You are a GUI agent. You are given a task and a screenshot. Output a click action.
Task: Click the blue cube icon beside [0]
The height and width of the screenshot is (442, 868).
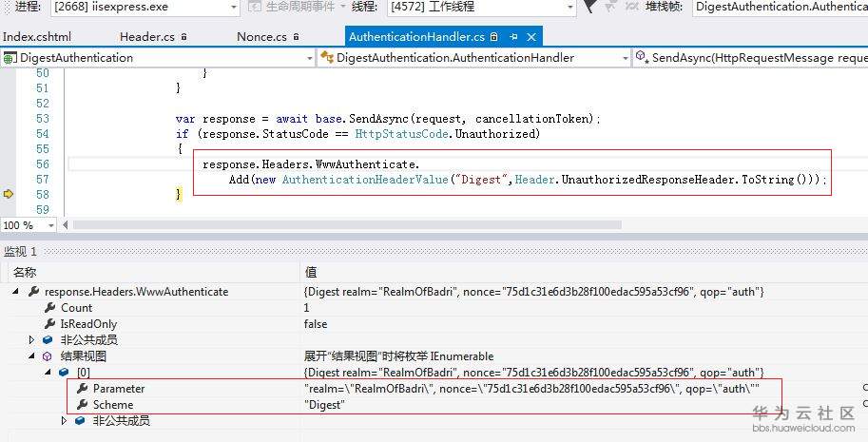point(65,373)
